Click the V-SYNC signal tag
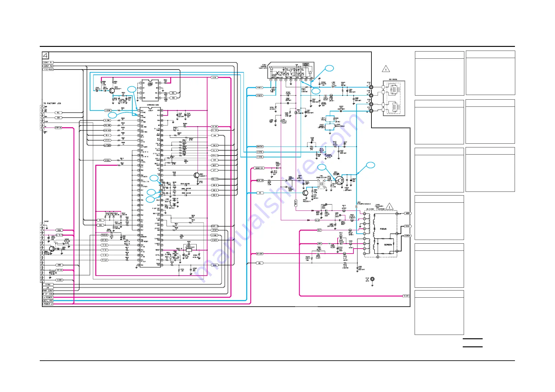 [260, 157]
